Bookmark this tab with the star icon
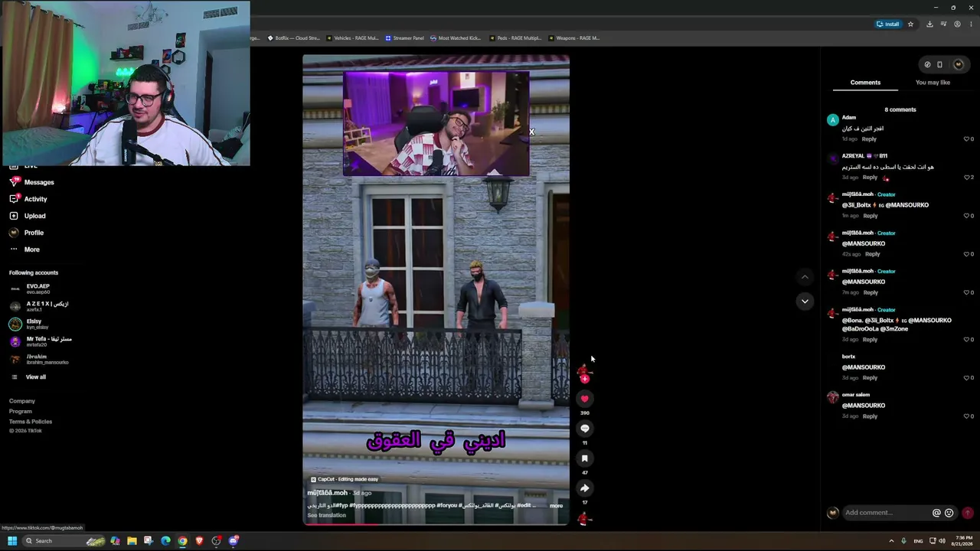 910,24
